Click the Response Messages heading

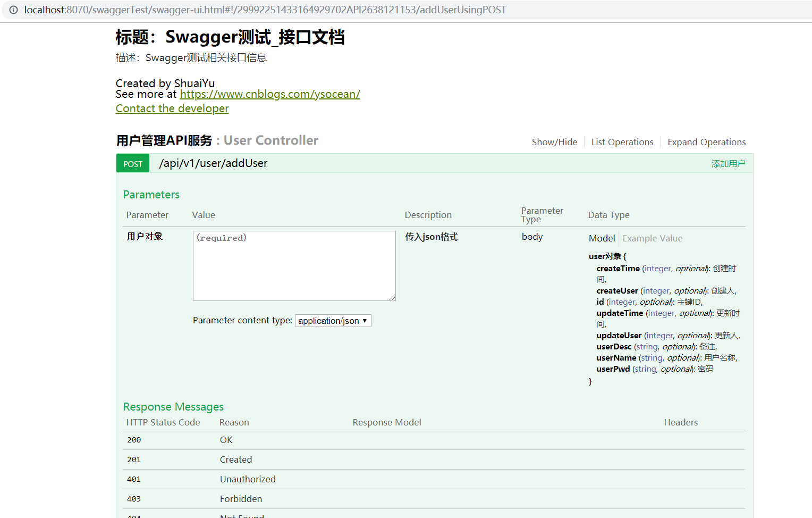point(173,407)
